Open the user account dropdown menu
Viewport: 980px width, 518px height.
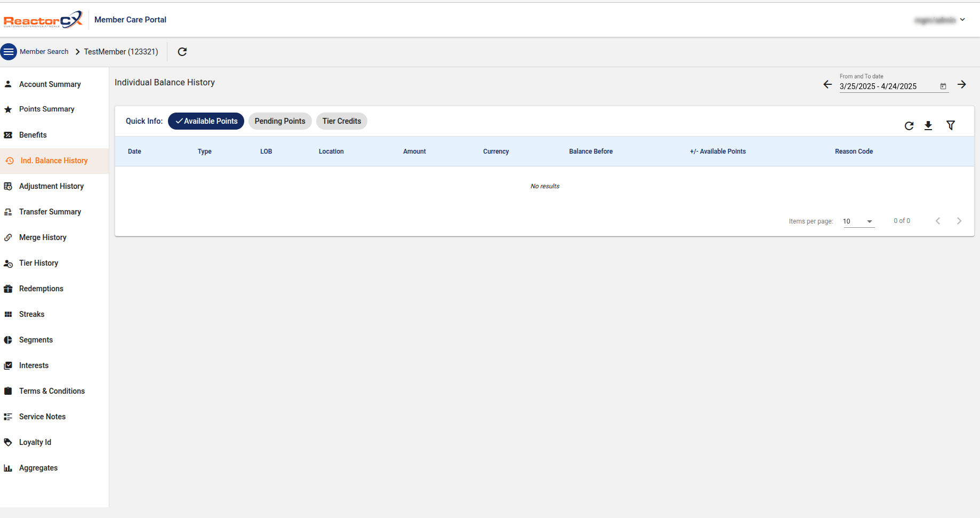(x=939, y=20)
